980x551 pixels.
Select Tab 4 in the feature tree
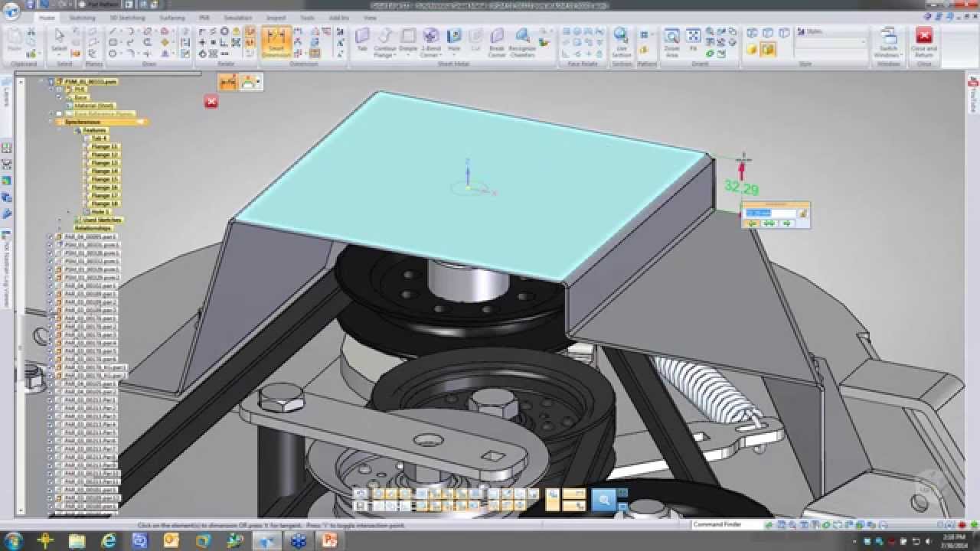[x=99, y=139]
